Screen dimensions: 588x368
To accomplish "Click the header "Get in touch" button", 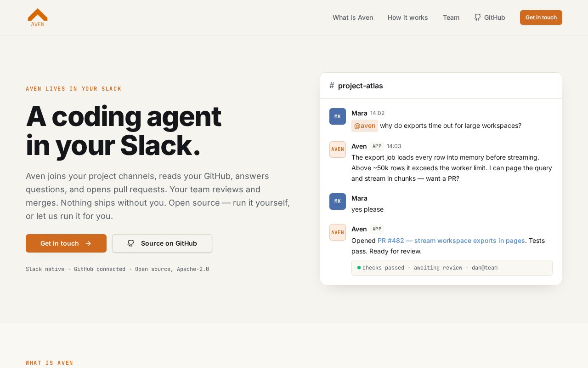I will coord(541,17).
